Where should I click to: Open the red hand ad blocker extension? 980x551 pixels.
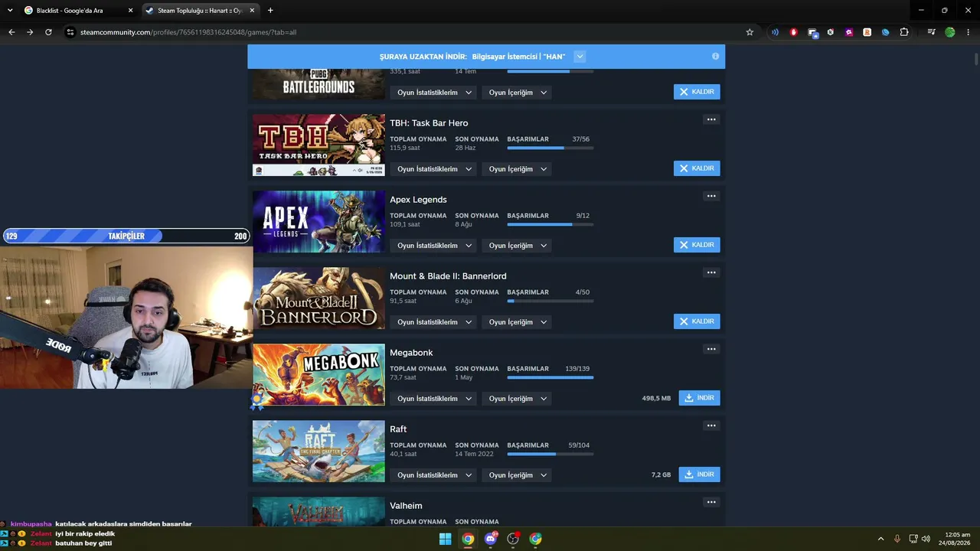tap(793, 32)
